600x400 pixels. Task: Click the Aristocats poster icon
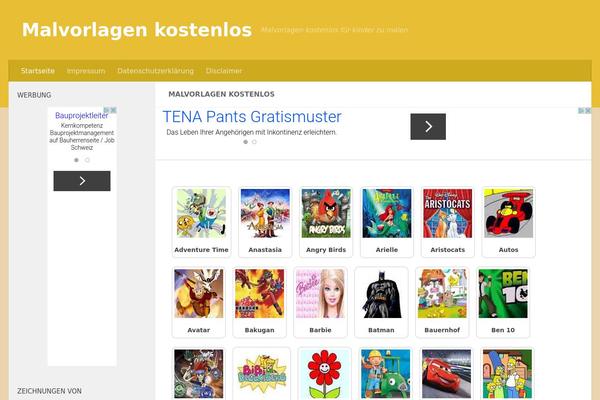[x=447, y=213]
